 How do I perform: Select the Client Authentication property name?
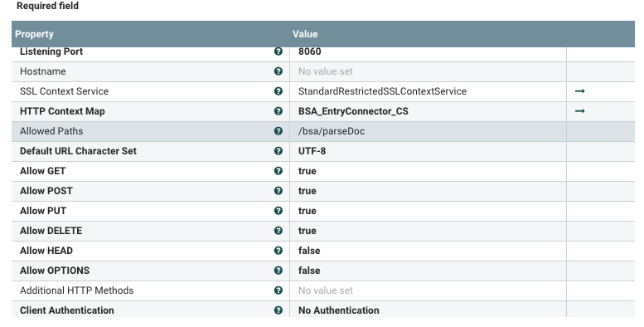coord(67,310)
